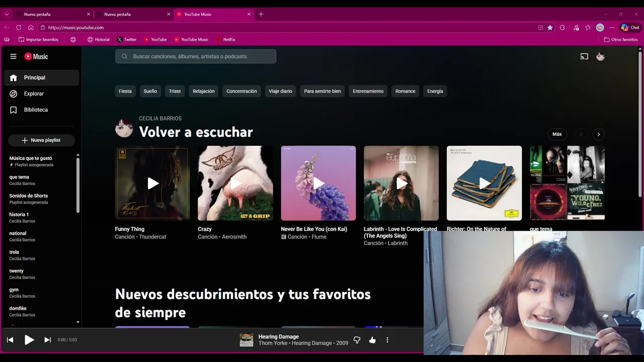Click the Más button in Volver a escuchar
This screenshot has height=362, width=644.
557,134
